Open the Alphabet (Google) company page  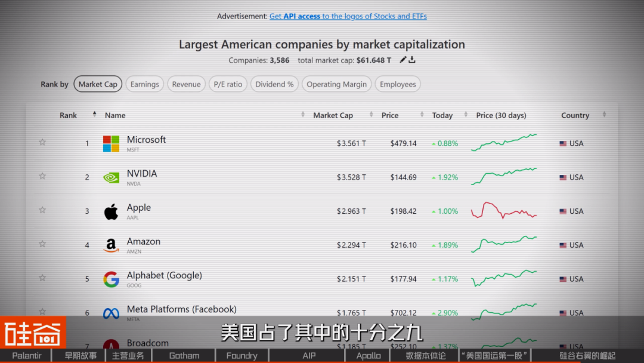coord(165,275)
